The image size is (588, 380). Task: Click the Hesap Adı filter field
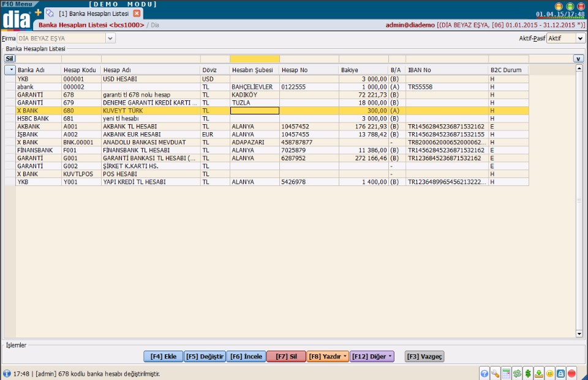coord(151,59)
